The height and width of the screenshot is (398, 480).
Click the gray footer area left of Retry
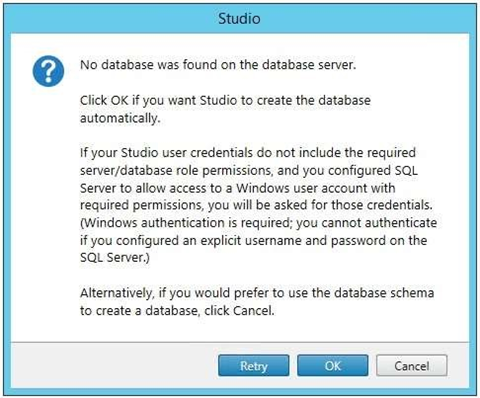[x=113, y=365]
